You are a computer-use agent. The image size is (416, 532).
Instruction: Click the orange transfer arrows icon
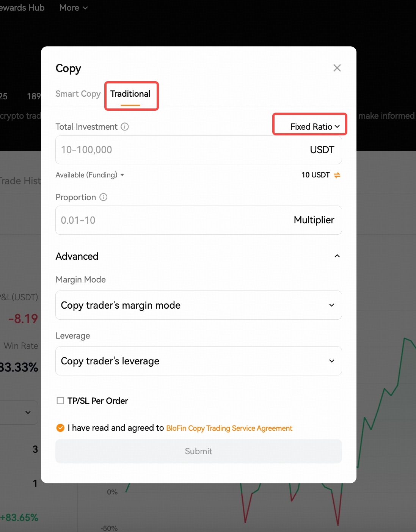click(x=337, y=175)
